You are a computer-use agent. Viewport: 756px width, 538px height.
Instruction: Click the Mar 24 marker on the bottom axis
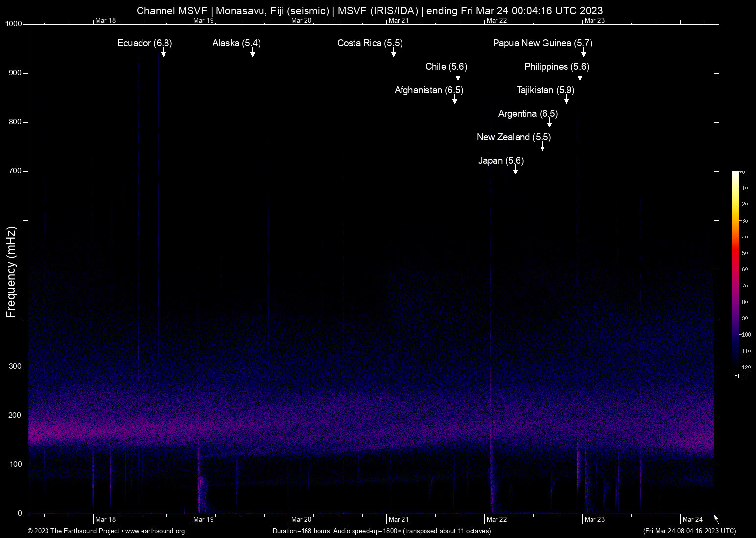pos(692,519)
